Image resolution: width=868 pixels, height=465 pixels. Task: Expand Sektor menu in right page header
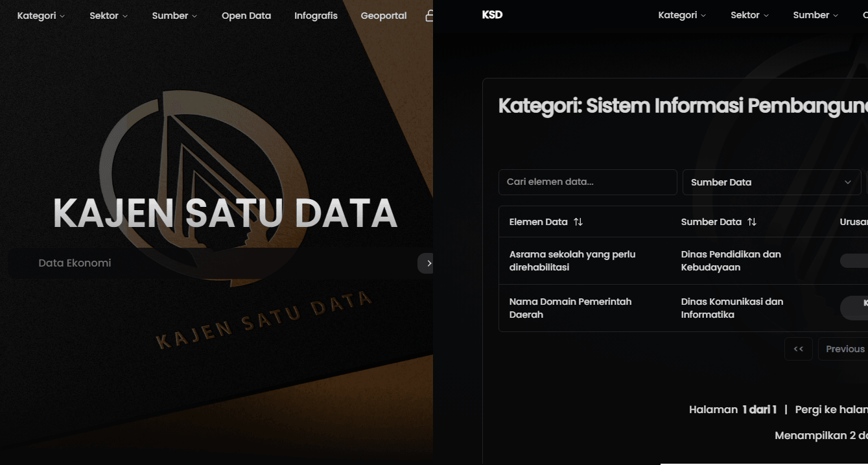pos(749,15)
